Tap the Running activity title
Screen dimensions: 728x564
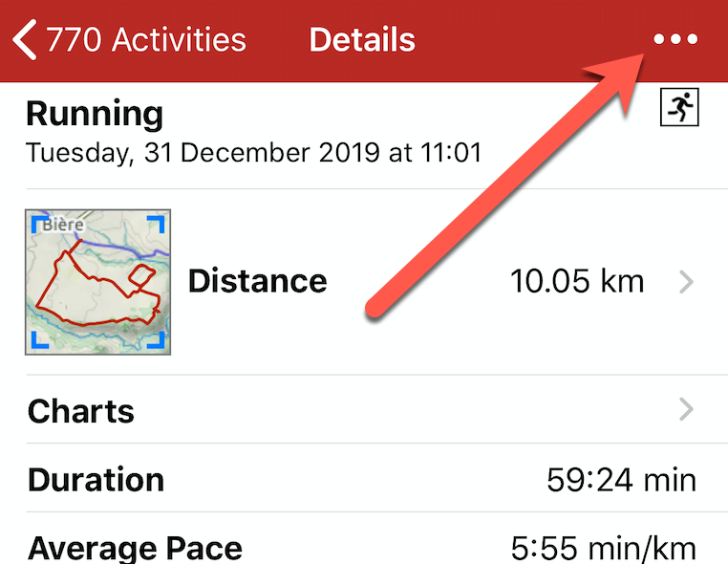(95, 115)
